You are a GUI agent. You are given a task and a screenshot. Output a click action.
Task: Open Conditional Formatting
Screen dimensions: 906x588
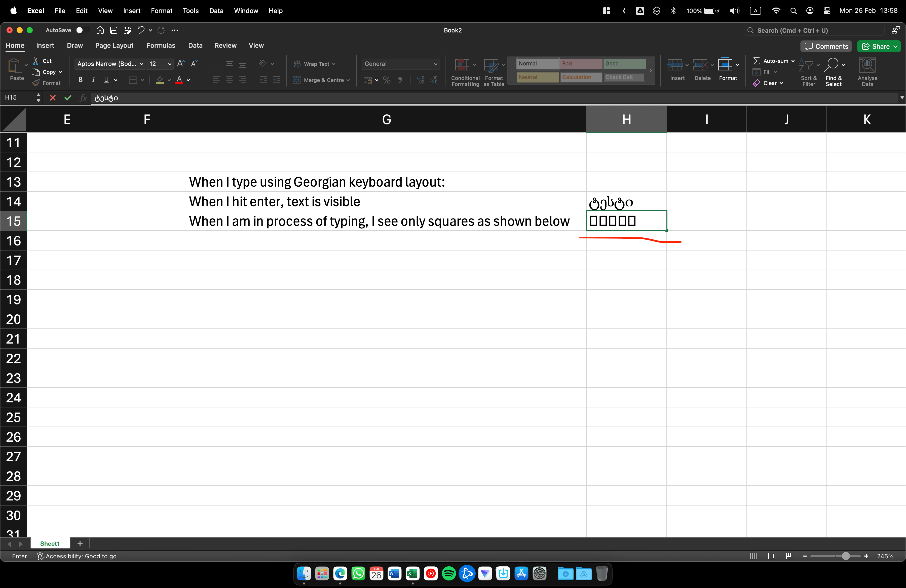tap(465, 73)
